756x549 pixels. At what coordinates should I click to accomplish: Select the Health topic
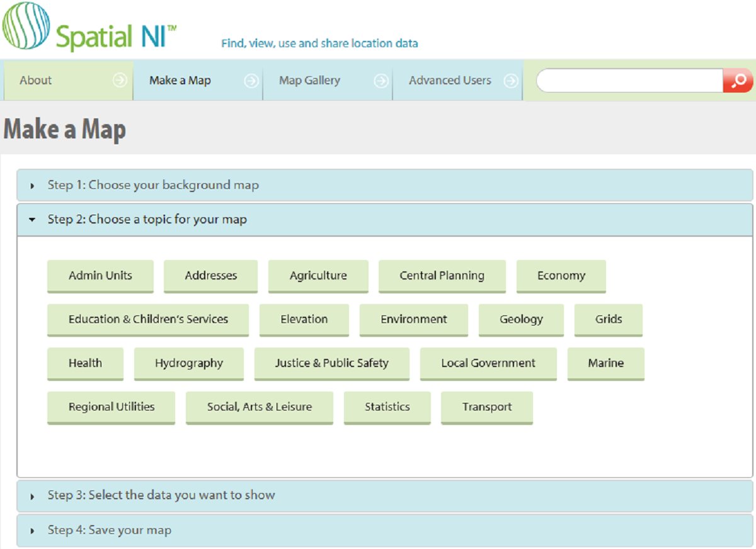pos(85,364)
